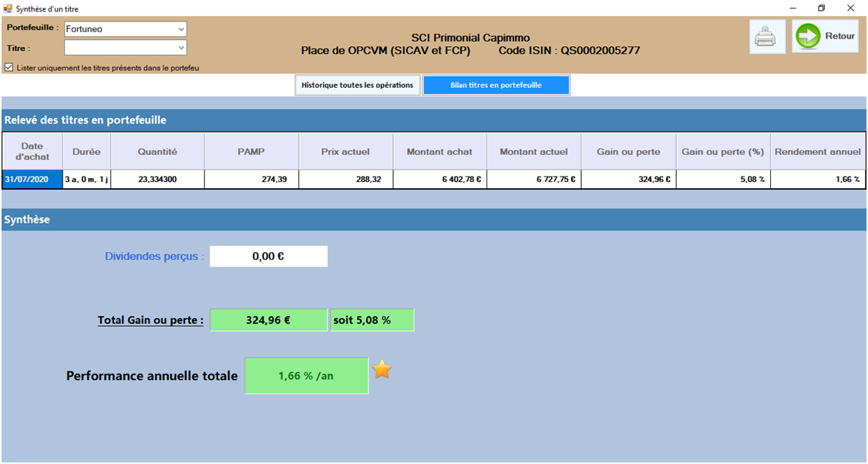Click the Prix actuel column header

(x=345, y=151)
